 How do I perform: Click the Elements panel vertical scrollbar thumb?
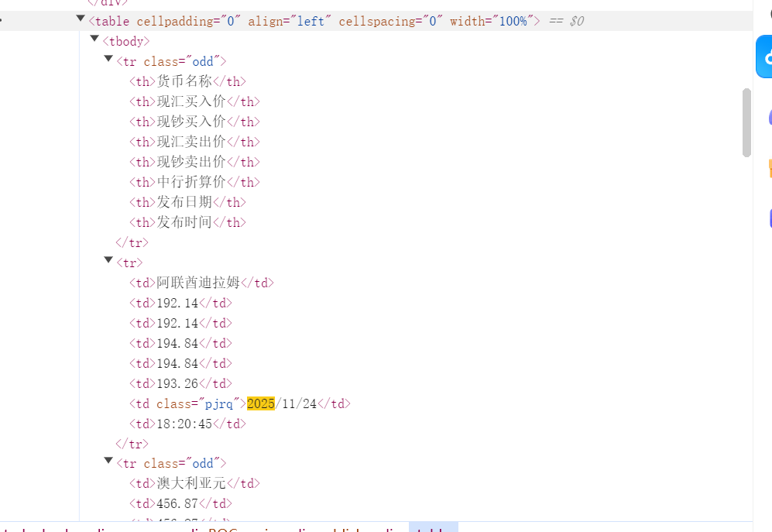coord(747,122)
